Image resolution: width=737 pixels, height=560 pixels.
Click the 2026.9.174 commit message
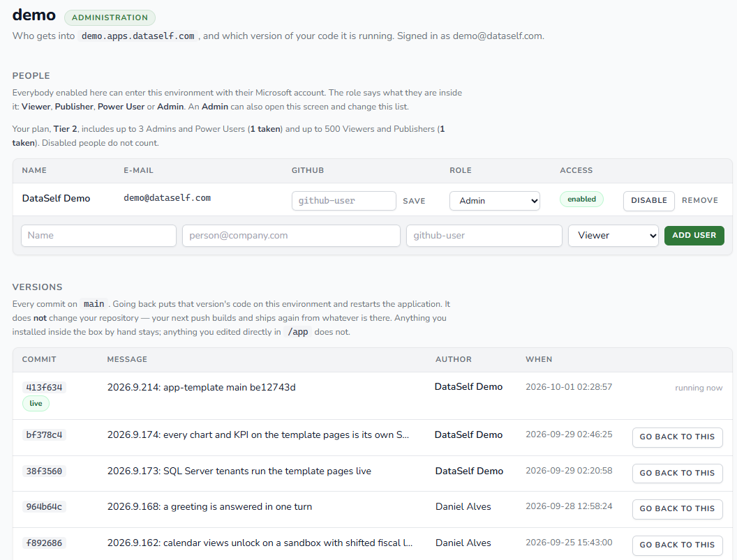click(x=258, y=435)
